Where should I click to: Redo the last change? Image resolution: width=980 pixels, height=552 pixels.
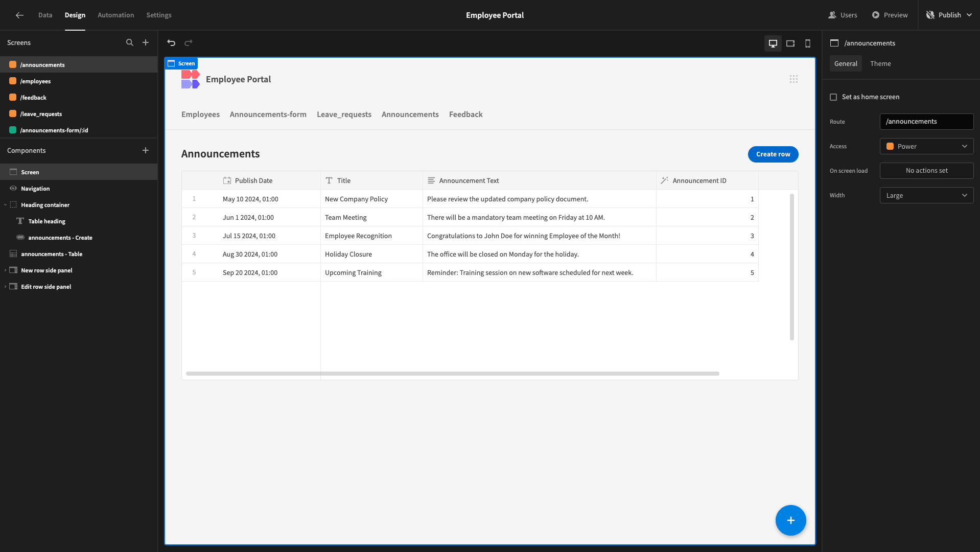tap(189, 43)
